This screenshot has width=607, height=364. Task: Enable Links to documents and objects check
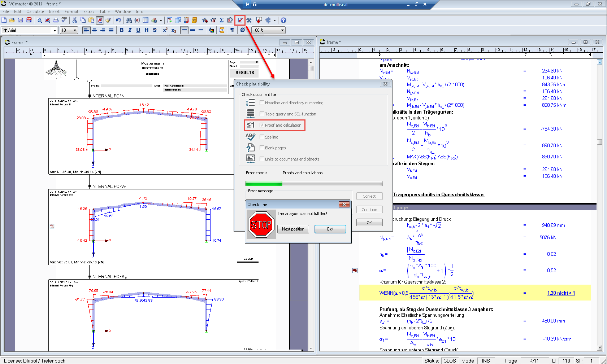click(x=262, y=159)
